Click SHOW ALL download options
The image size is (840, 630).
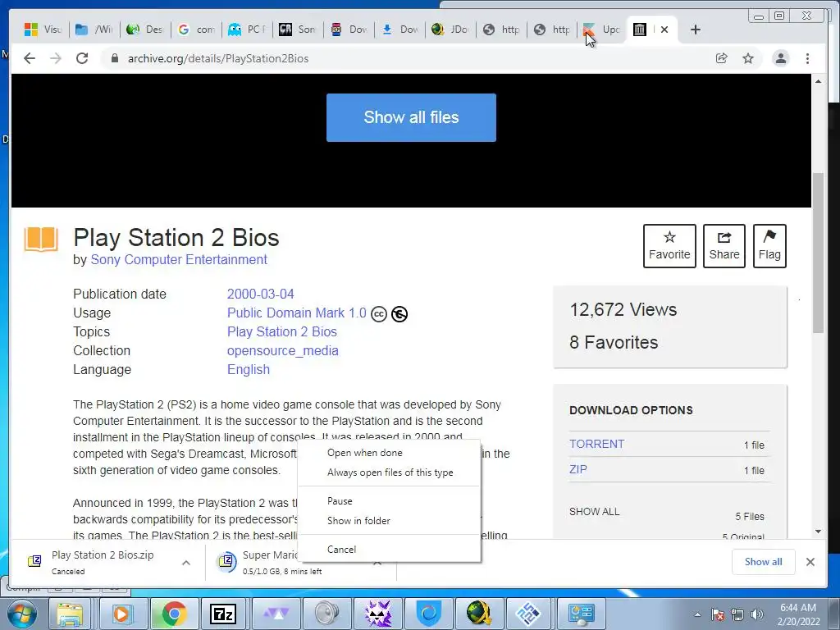pos(594,512)
